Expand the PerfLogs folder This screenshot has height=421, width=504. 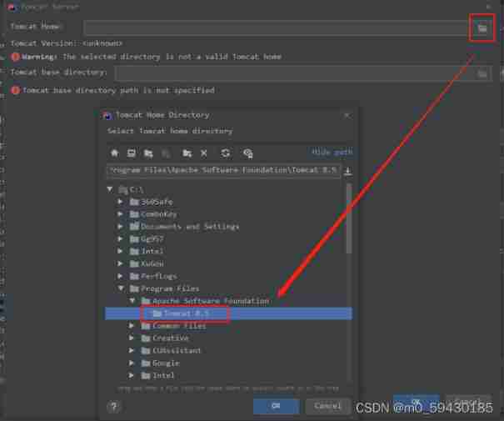click(x=120, y=276)
